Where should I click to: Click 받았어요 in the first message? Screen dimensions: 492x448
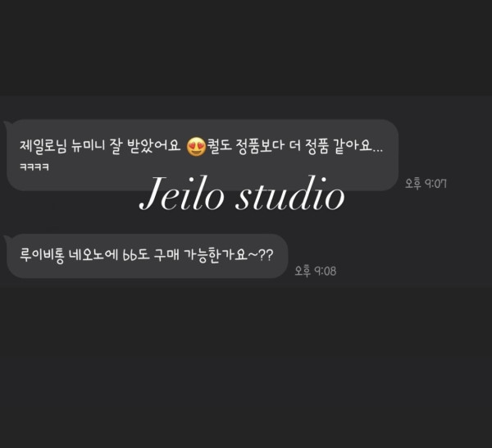[x=154, y=146]
